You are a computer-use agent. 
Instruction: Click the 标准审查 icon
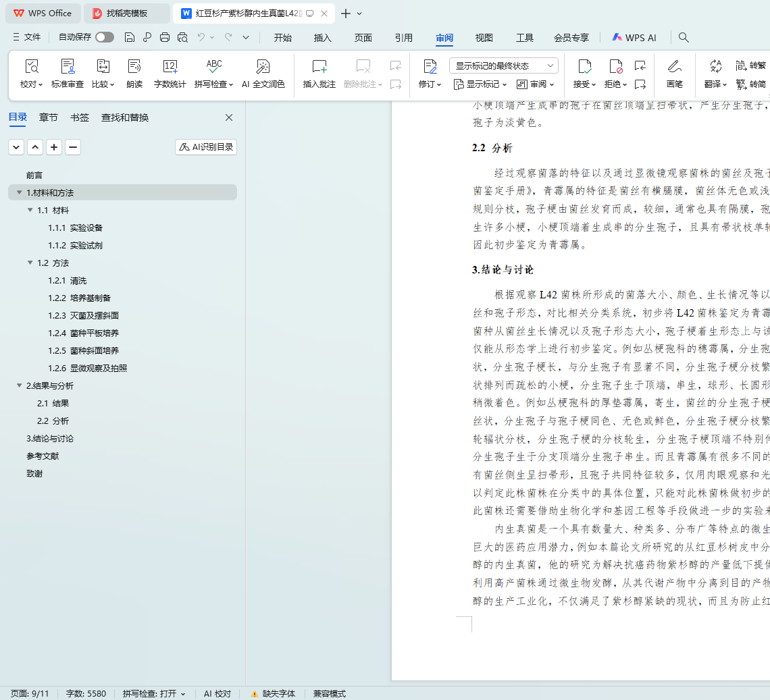click(68, 74)
